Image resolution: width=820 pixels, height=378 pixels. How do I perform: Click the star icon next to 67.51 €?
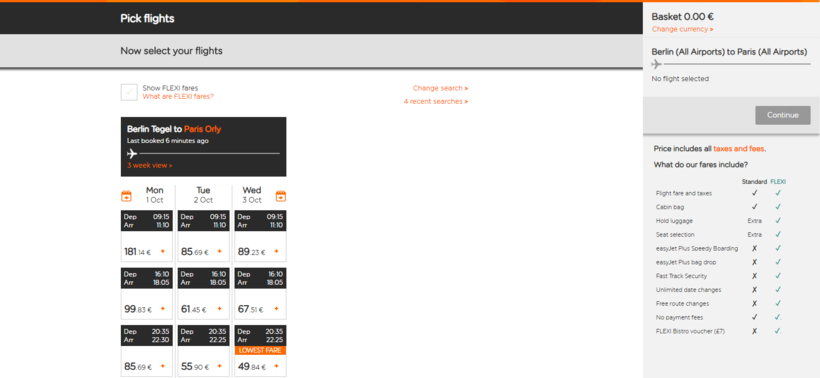(277, 309)
